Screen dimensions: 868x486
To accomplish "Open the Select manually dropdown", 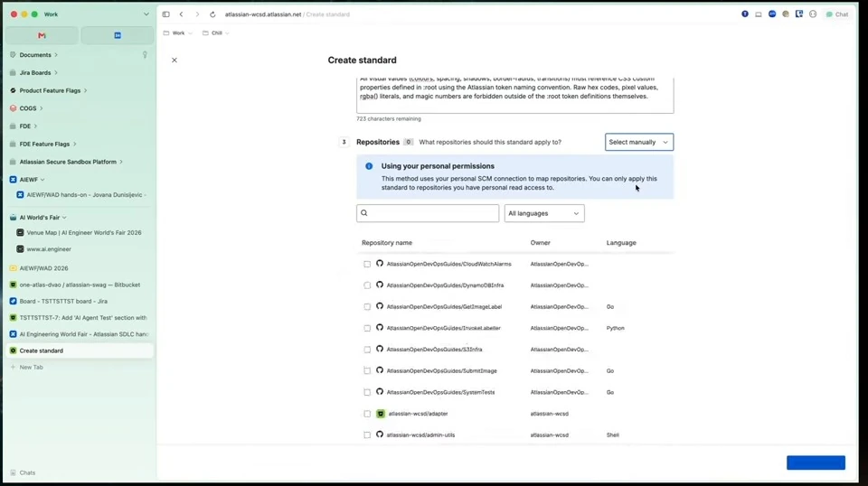I will 639,142.
